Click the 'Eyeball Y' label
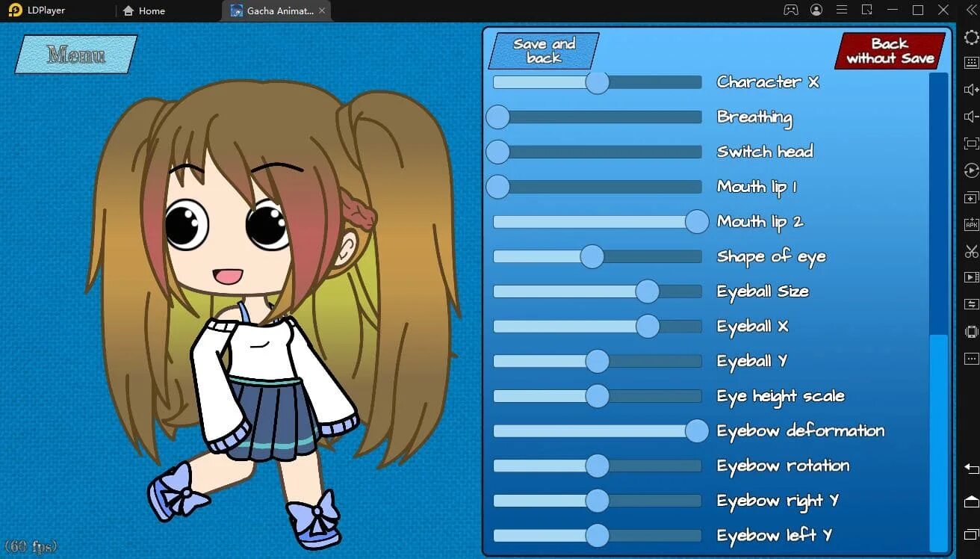This screenshot has height=559, width=980. tap(752, 361)
